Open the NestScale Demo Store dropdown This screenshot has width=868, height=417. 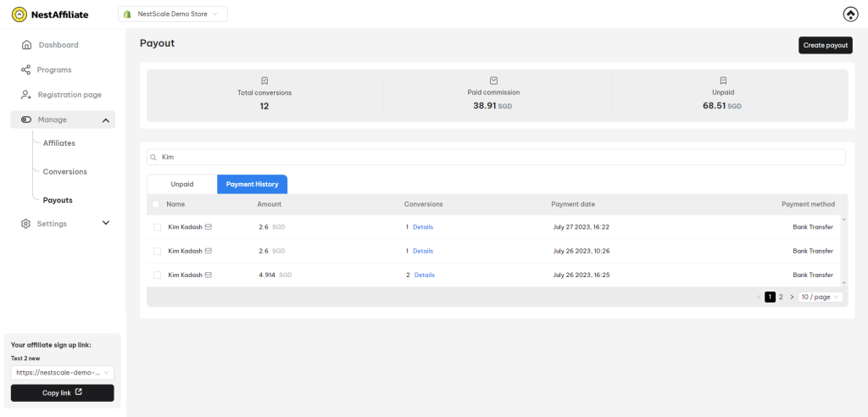pos(173,14)
